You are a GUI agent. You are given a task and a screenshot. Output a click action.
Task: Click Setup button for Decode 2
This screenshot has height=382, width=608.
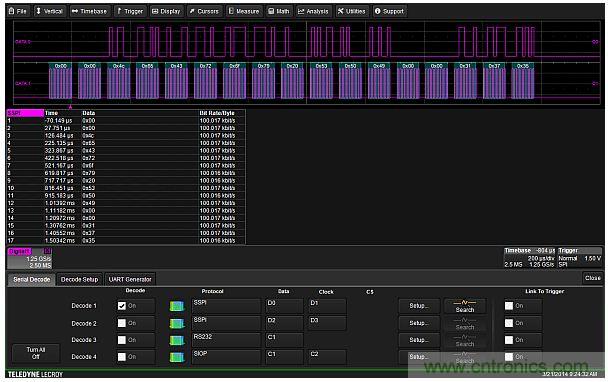[419, 323]
